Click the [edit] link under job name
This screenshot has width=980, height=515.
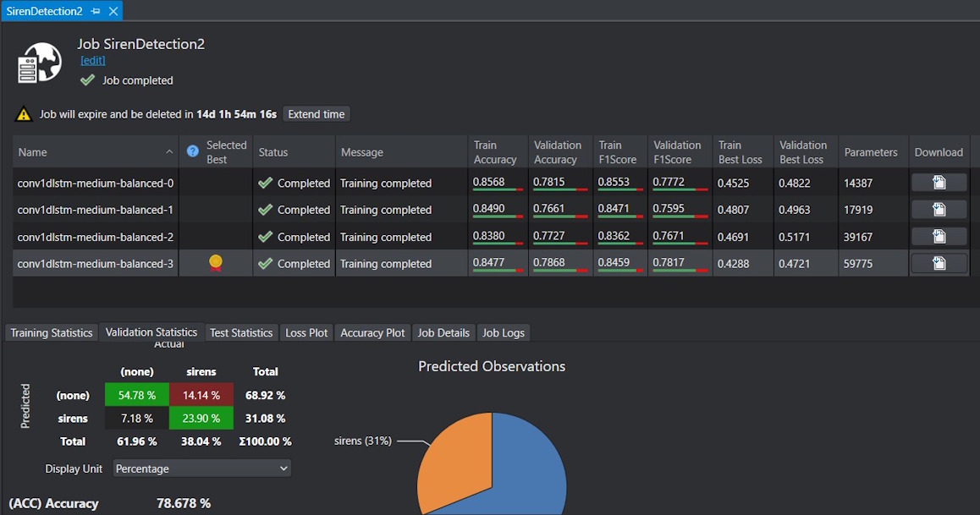point(92,61)
